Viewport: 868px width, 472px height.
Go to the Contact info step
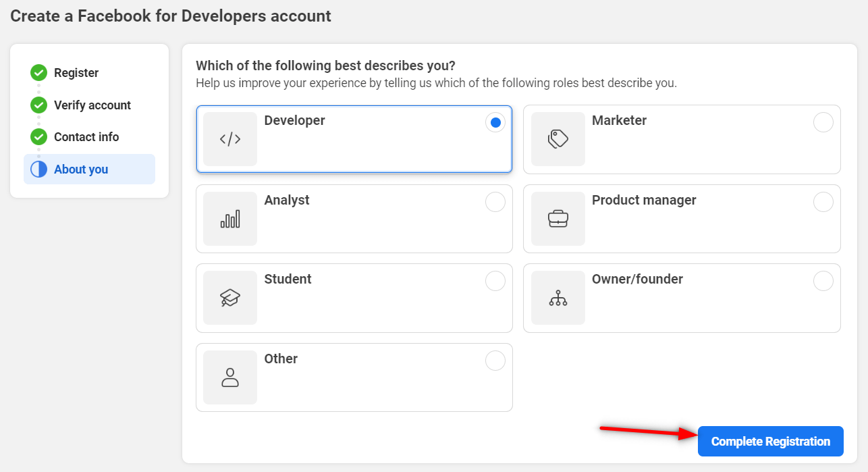tap(86, 137)
